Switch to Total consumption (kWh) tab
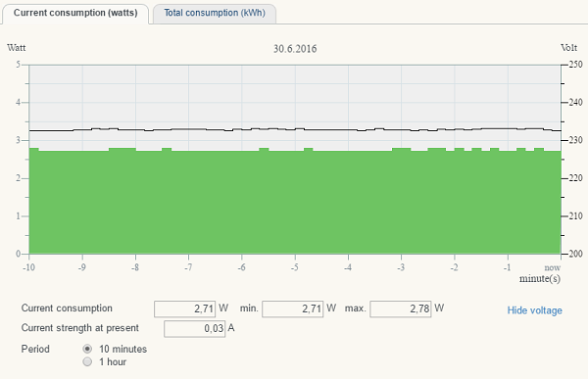Screen dimensions: 588x379 [215, 13]
